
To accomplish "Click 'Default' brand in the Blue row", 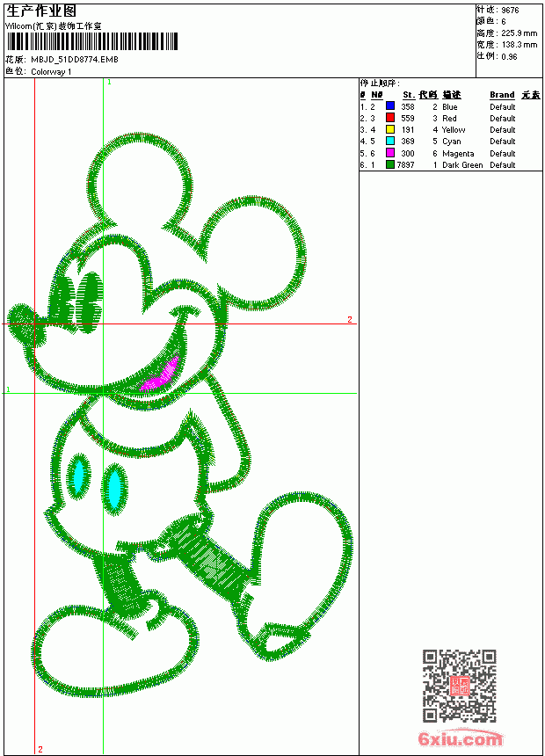I will tap(502, 107).
